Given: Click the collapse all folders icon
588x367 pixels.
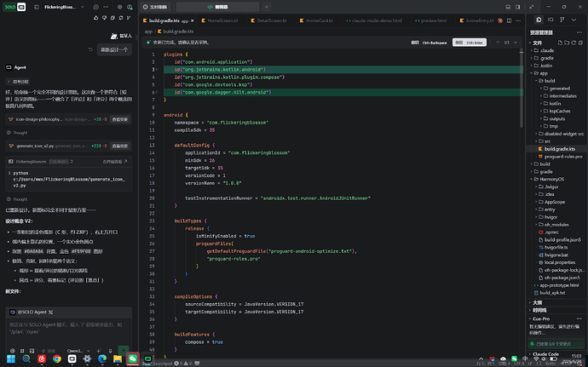Looking at the screenshot, I should 579,43.
